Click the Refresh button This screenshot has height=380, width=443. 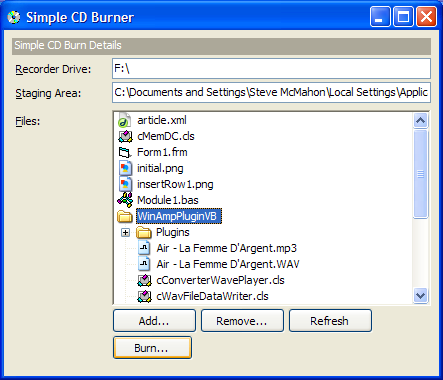(x=330, y=321)
